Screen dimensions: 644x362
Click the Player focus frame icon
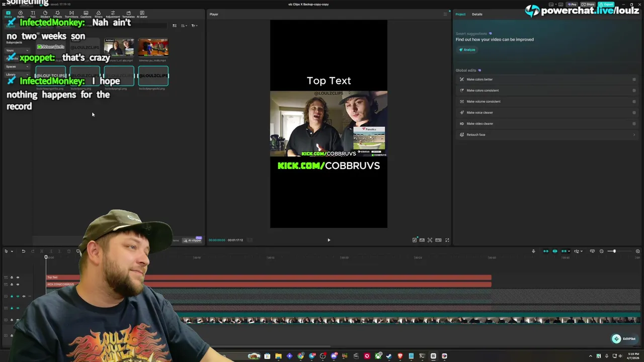pos(430,240)
